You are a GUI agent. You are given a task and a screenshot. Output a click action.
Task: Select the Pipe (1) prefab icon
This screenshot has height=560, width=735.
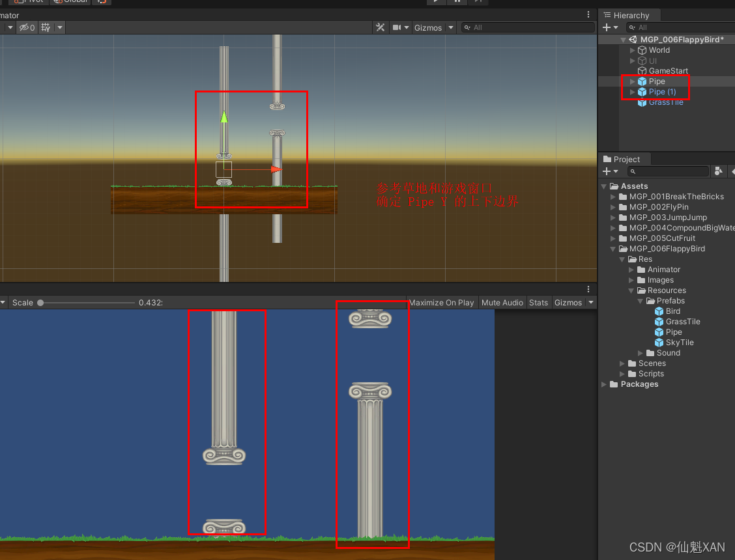tap(642, 92)
